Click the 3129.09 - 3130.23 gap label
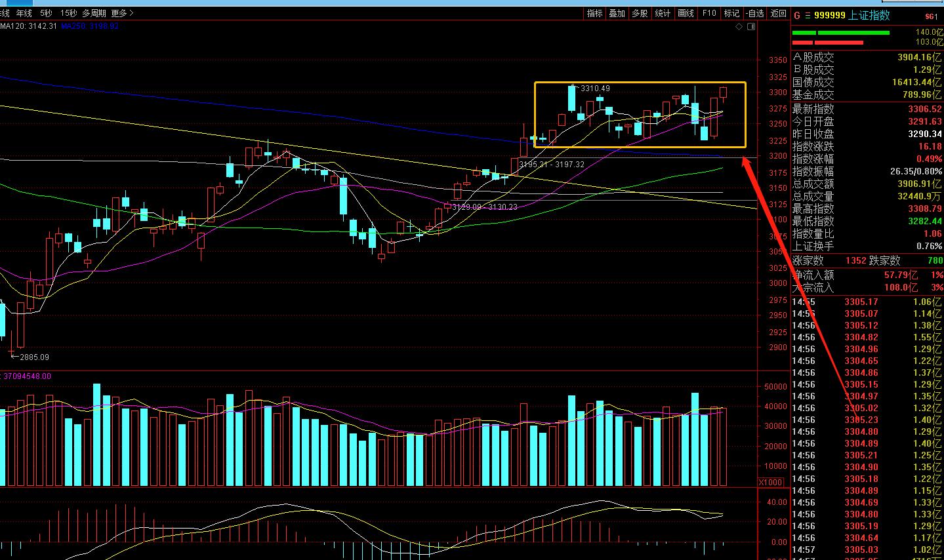 click(x=484, y=207)
